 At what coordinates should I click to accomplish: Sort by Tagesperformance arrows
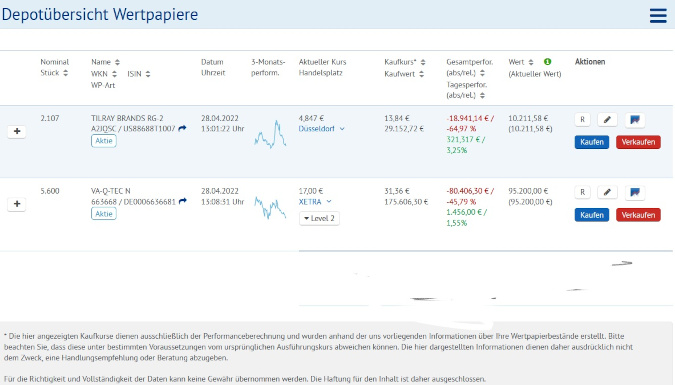coord(482,95)
